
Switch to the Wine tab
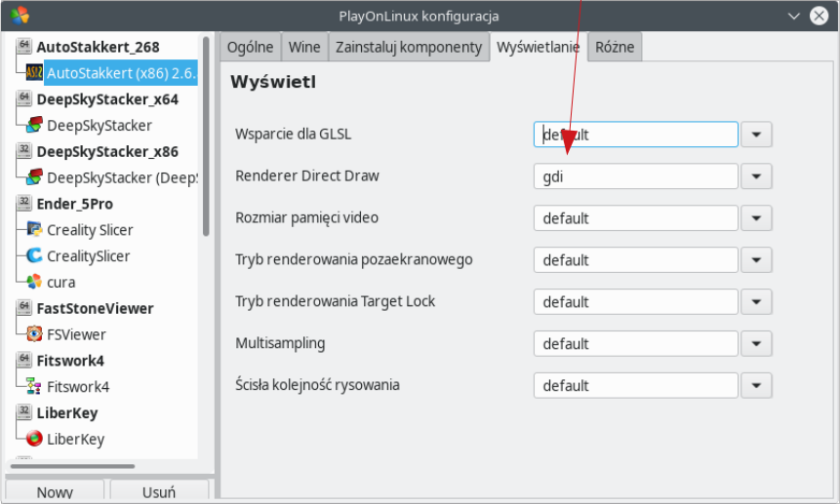point(304,47)
